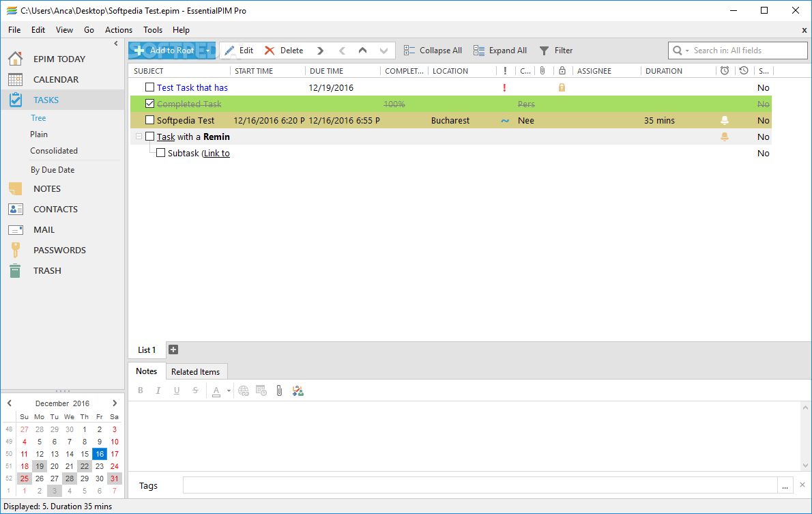This screenshot has width=812, height=514.
Task: Insert hyperlink in notes toolbar
Action: (244, 390)
